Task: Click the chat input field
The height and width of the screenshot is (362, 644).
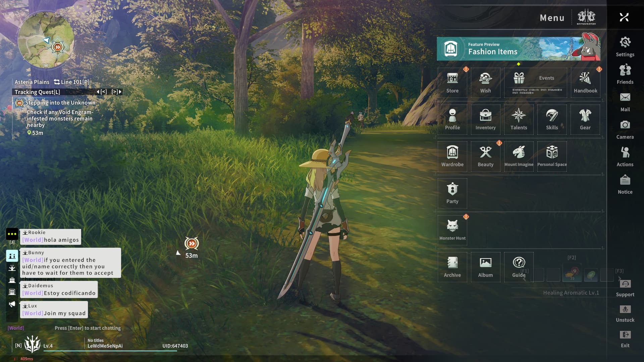Action: coord(88,328)
